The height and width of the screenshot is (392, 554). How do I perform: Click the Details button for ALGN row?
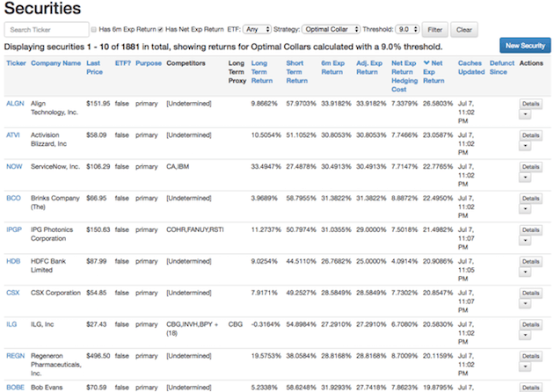coord(530,103)
